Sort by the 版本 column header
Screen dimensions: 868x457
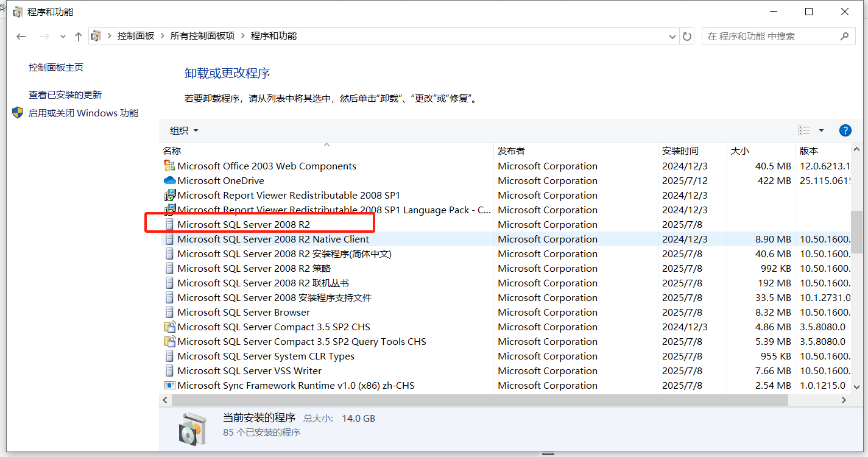(823, 151)
